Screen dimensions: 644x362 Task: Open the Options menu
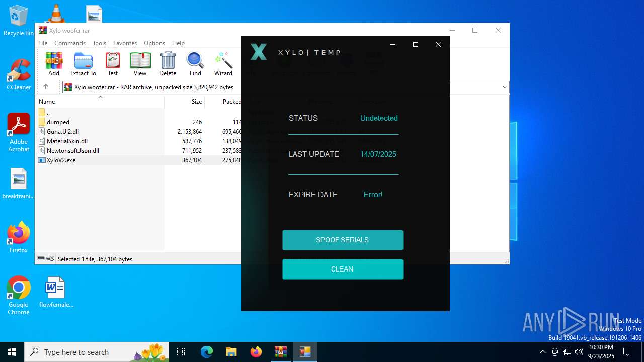(154, 43)
